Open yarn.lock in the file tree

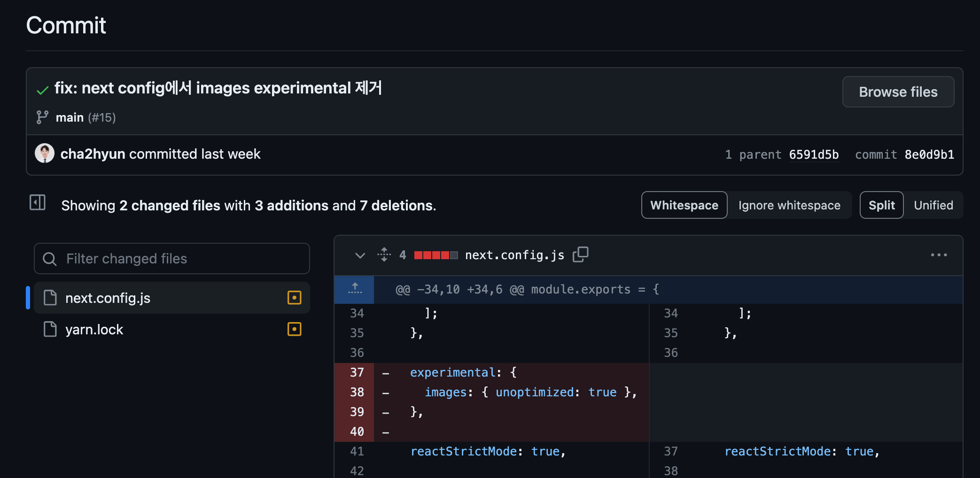tap(94, 330)
